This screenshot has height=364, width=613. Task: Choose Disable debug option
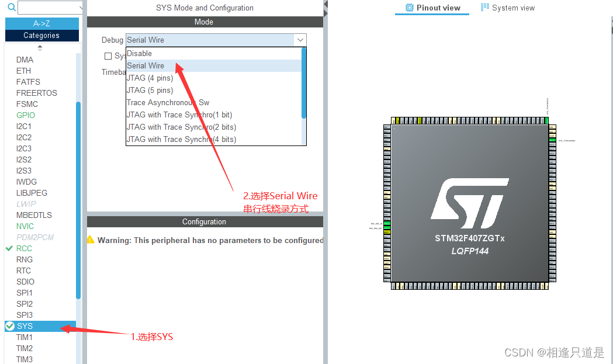pos(214,54)
